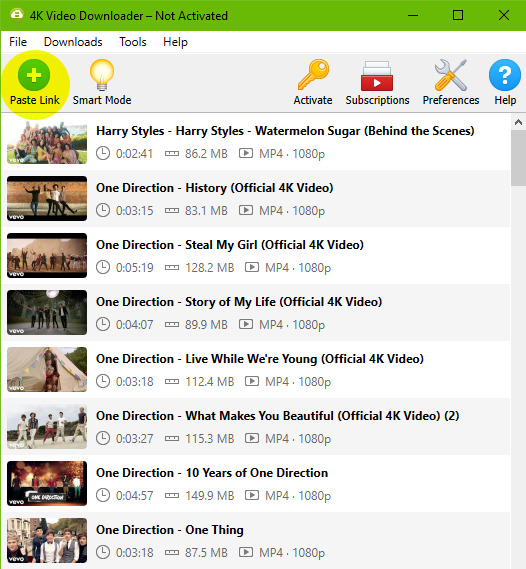Screen dimensions: 526x569
Task: Click the 149.9 MB file size text
Action: point(210,495)
